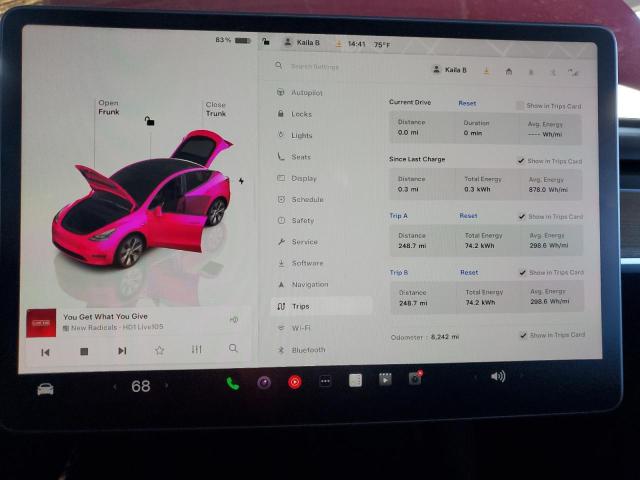Tap the phone icon in bottom bar
Viewport: 640px width, 480px height.
[x=232, y=382]
